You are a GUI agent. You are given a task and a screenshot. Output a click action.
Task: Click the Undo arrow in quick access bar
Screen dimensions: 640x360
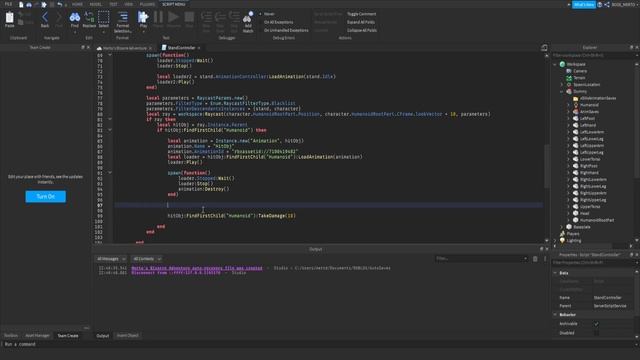pos(60,4)
